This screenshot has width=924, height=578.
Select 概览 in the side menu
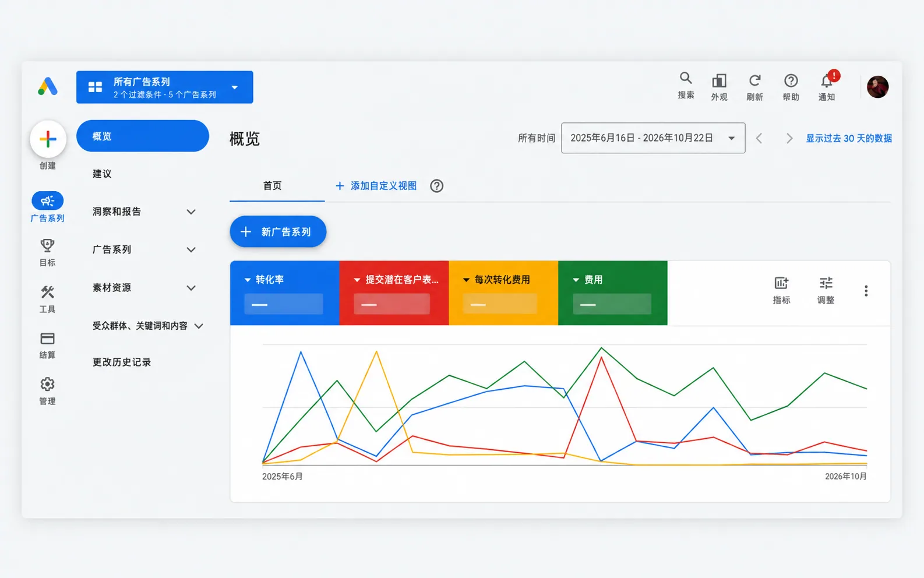click(x=143, y=136)
